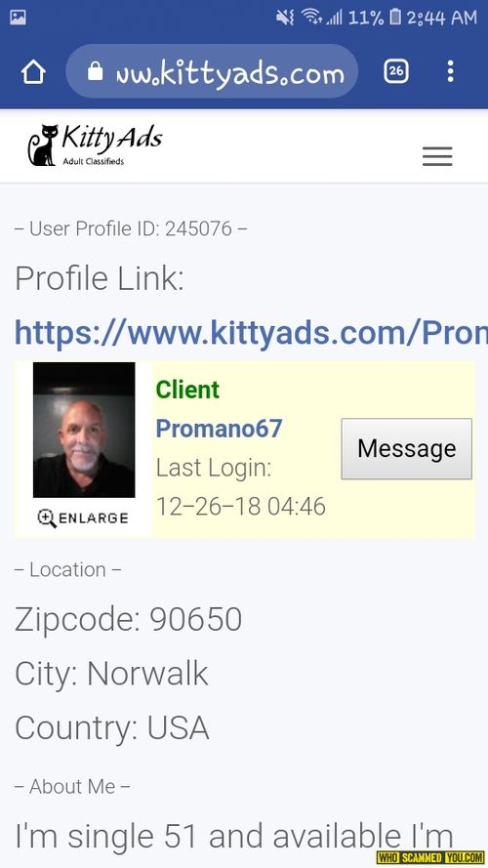
Task: Tap the battery icon in status bar
Action: [x=395, y=18]
